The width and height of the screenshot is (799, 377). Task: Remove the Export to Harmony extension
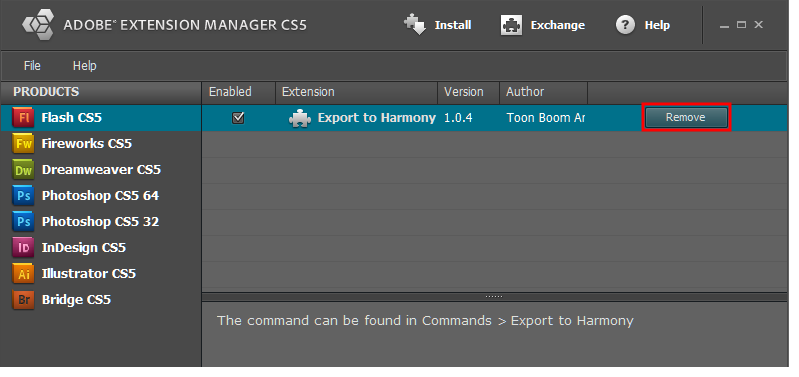(686, 117)
